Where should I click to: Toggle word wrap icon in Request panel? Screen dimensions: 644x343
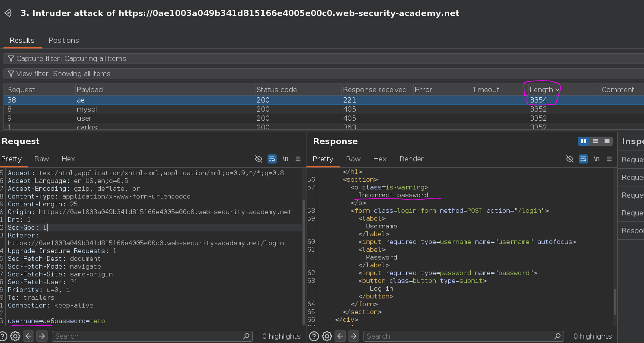pos(272,159)
